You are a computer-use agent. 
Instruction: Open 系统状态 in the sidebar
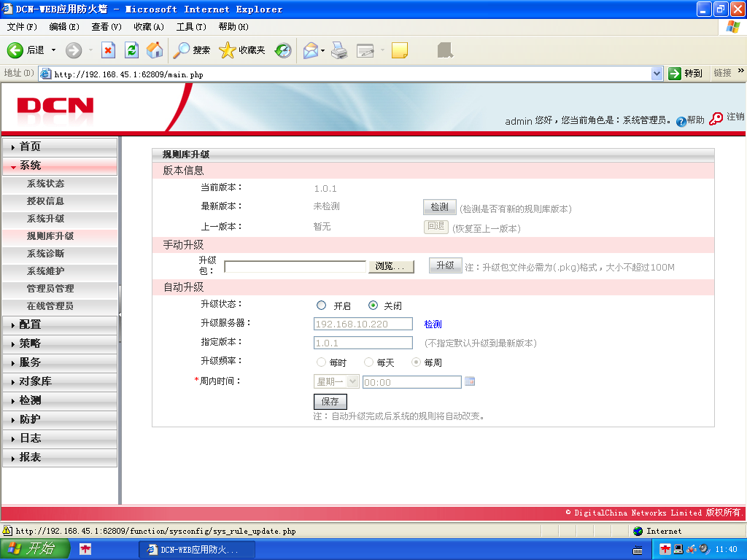point(60,184)
